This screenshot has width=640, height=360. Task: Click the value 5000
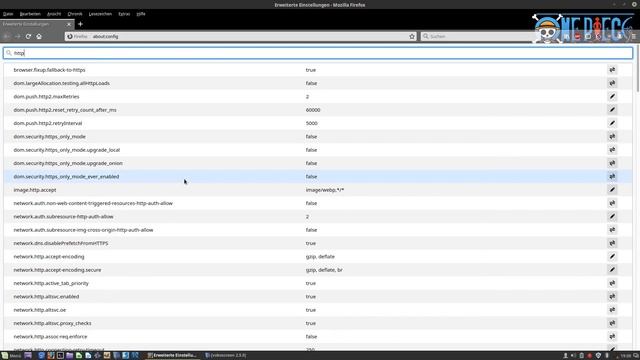point(311,123)
